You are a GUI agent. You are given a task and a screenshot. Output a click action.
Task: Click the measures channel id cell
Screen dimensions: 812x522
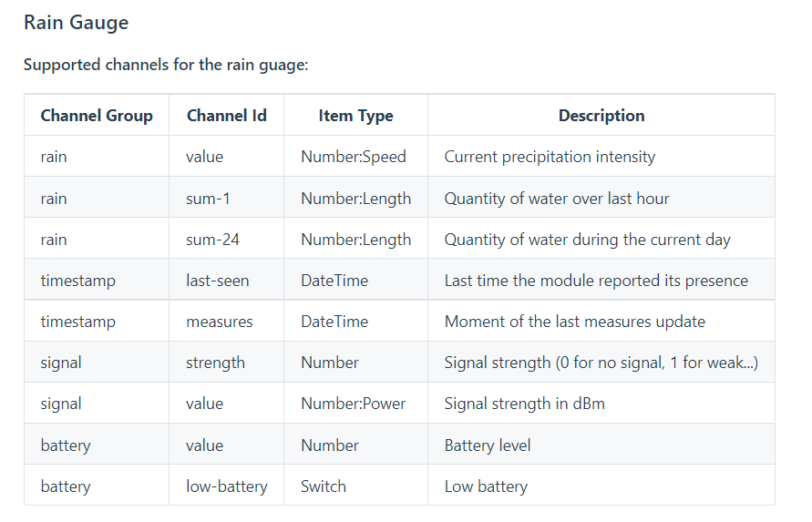click(x=220, y=322)
